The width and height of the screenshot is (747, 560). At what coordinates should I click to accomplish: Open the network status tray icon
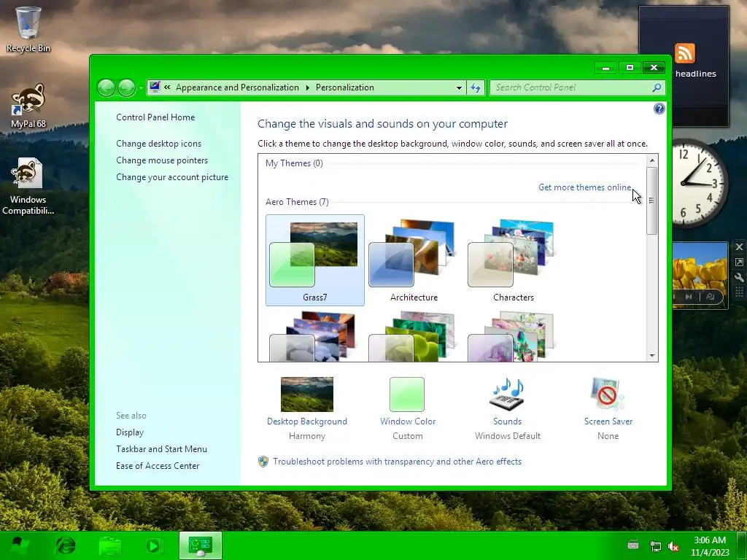tap(656, 546)
